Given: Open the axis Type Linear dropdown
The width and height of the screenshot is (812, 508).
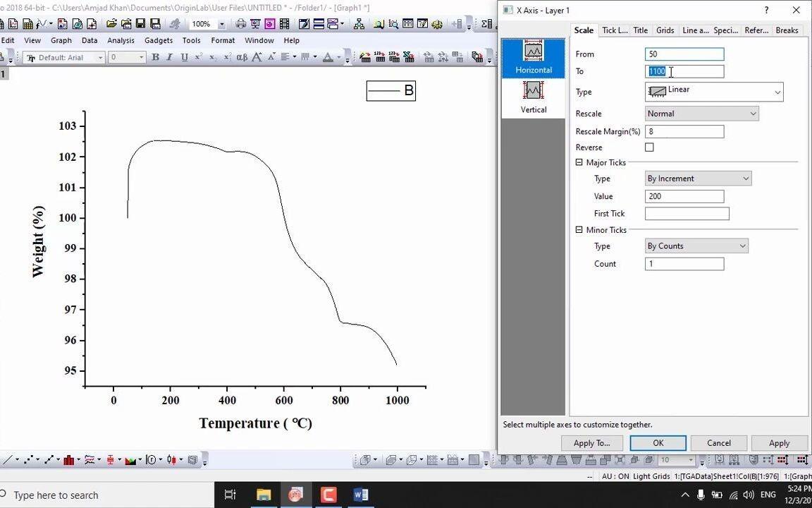Looking at the screenshot, I should [x=714, y=92].
